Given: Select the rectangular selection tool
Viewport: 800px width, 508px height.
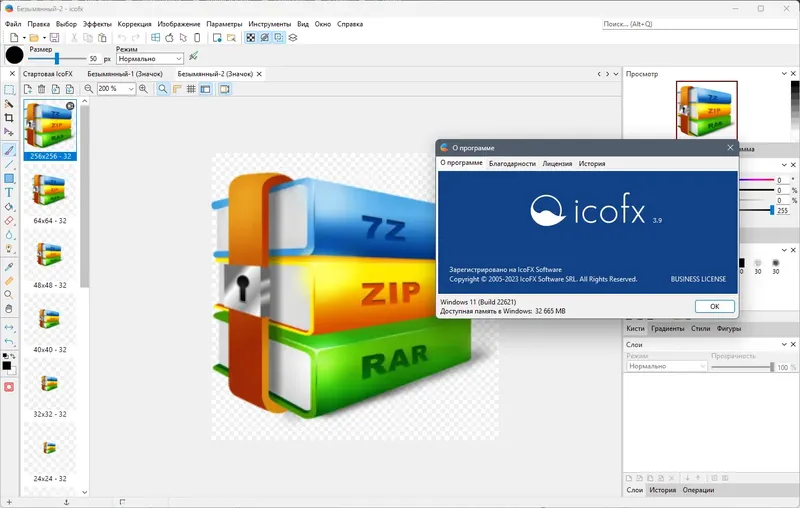Looking at the screenshot, I should click(x=9, y=90).
